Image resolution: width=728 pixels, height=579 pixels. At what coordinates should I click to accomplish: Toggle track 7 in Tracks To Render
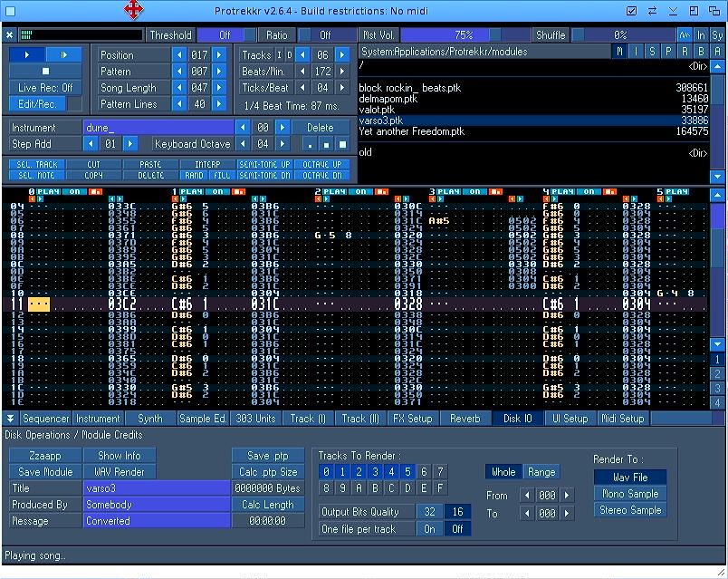tap(440, 472)
